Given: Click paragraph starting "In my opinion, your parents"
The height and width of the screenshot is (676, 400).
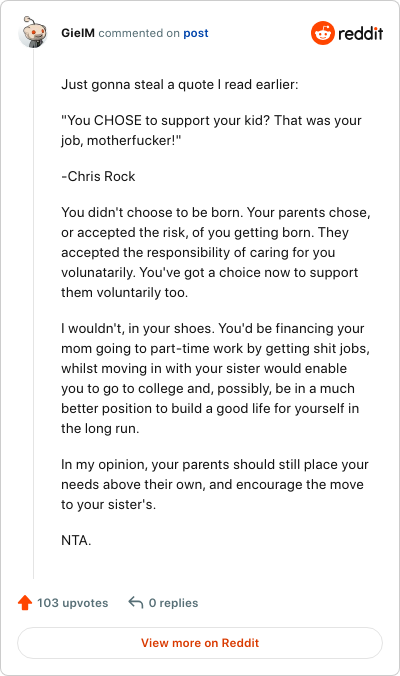Looking at the screenshot, I should 215,484.
